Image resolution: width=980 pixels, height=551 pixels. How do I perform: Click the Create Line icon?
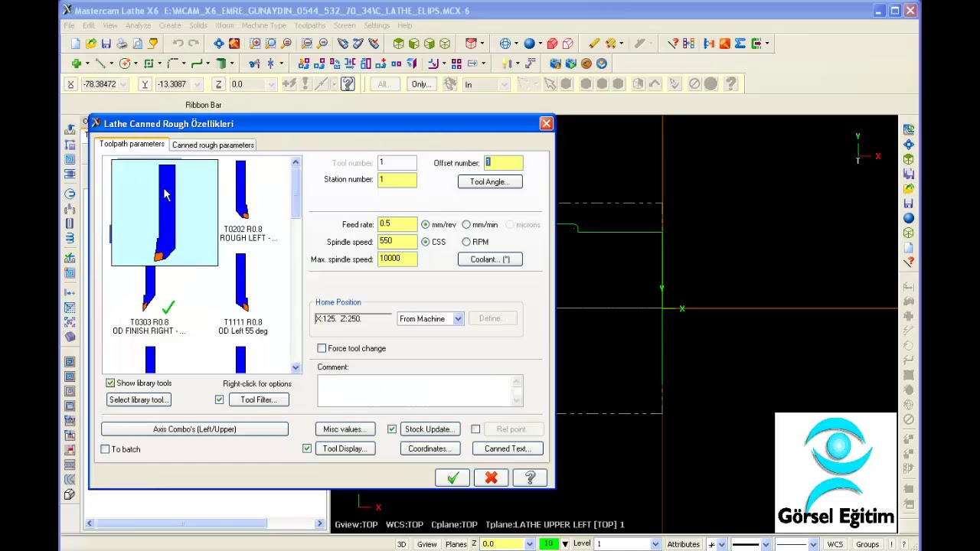(100, 64)
